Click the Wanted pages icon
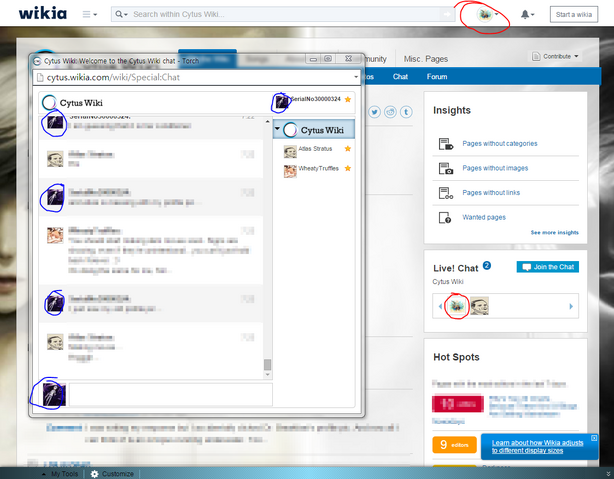614x479 pixels. (445, 218)
